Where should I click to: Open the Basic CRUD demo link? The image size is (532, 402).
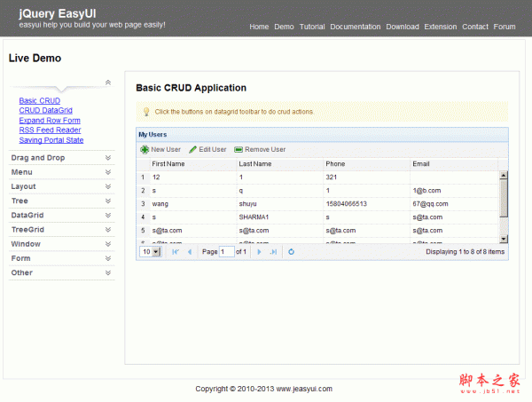point(40,101)
